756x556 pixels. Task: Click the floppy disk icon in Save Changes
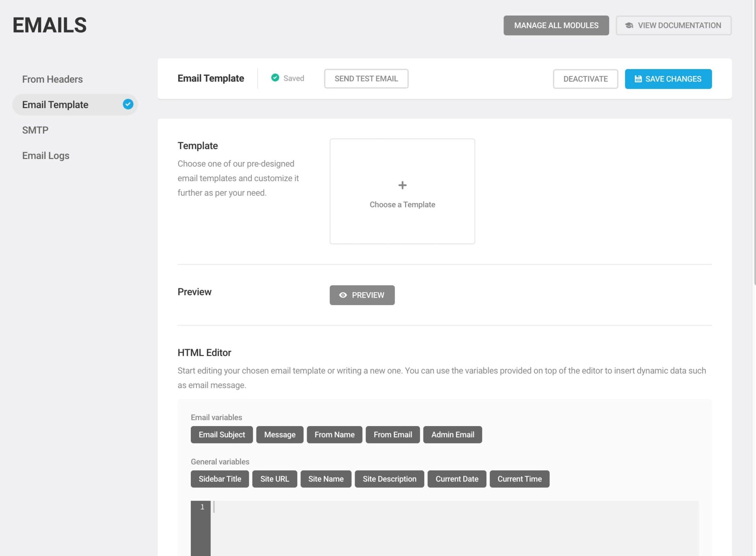[x=638, y=79]
